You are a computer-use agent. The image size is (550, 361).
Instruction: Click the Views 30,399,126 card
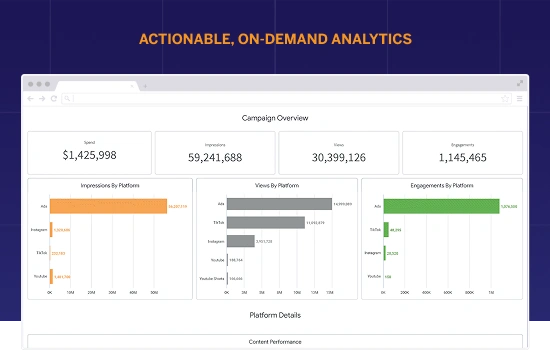[339, 153]
